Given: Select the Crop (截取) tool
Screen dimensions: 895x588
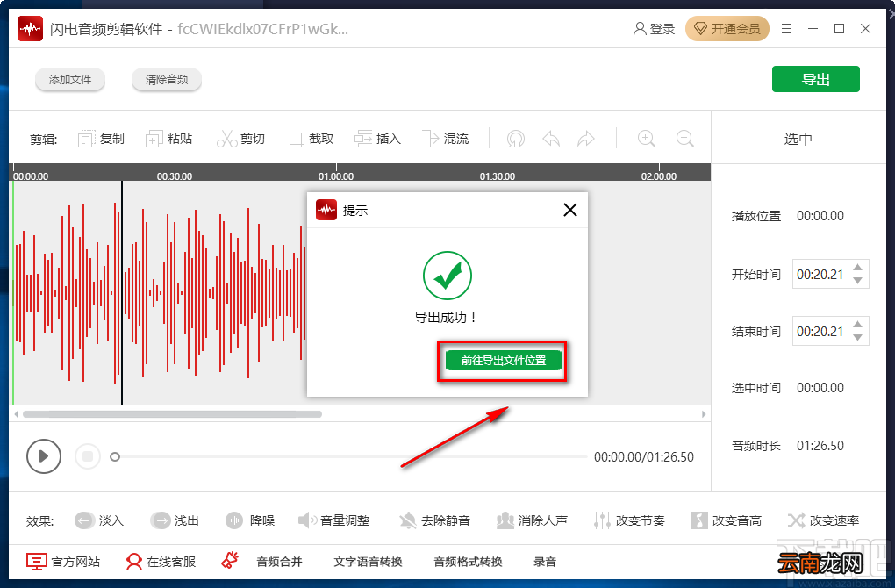Looking at the screenshot, I should [310, 139].
